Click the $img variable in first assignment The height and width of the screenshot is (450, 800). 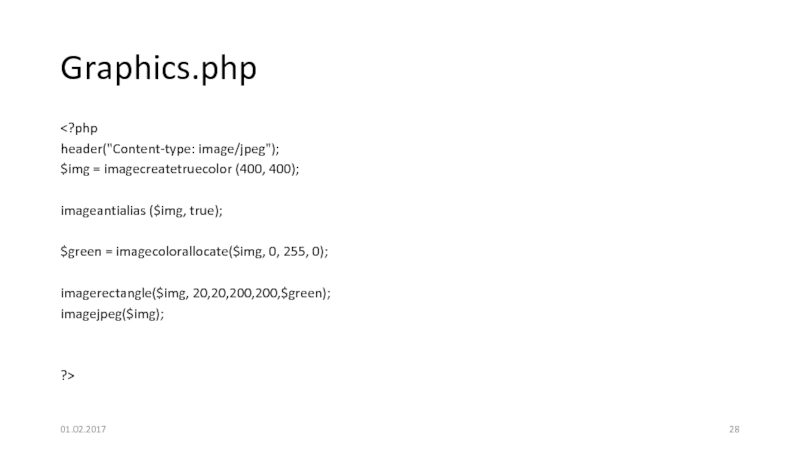click(75, 169)
